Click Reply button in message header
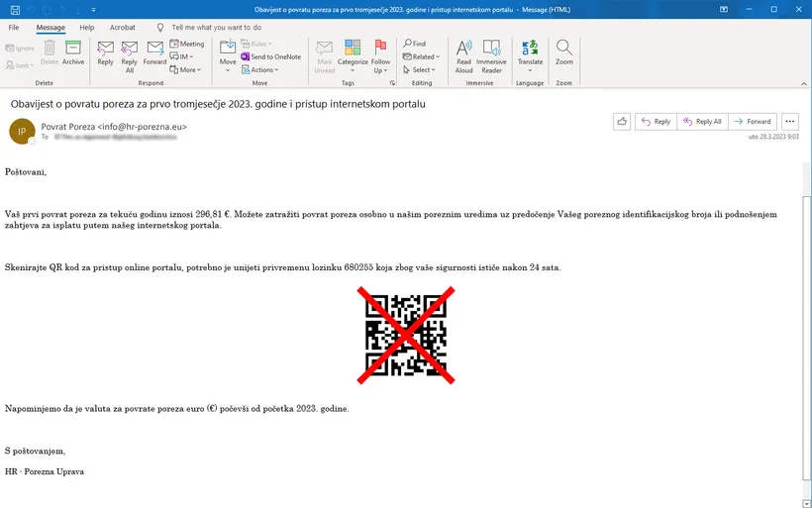Viewport: 812px width, 508px height. (x=656, y=121)
